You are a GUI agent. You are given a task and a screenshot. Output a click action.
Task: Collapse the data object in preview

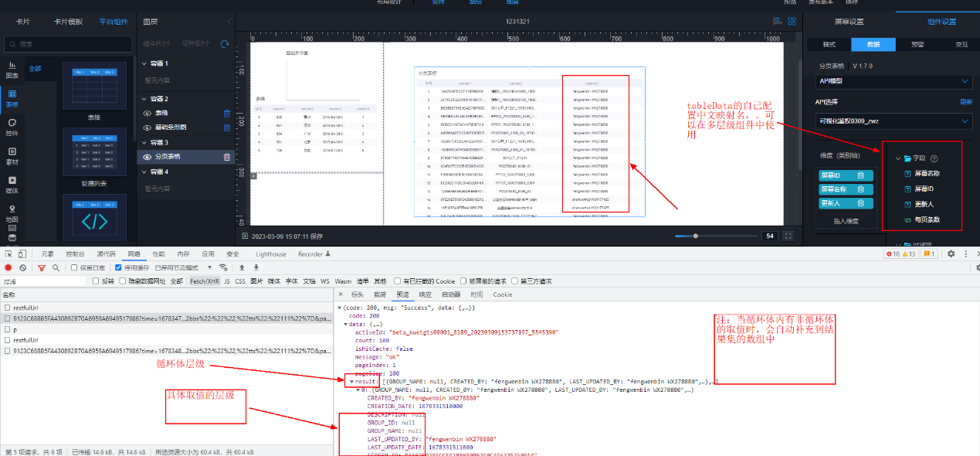346,325
